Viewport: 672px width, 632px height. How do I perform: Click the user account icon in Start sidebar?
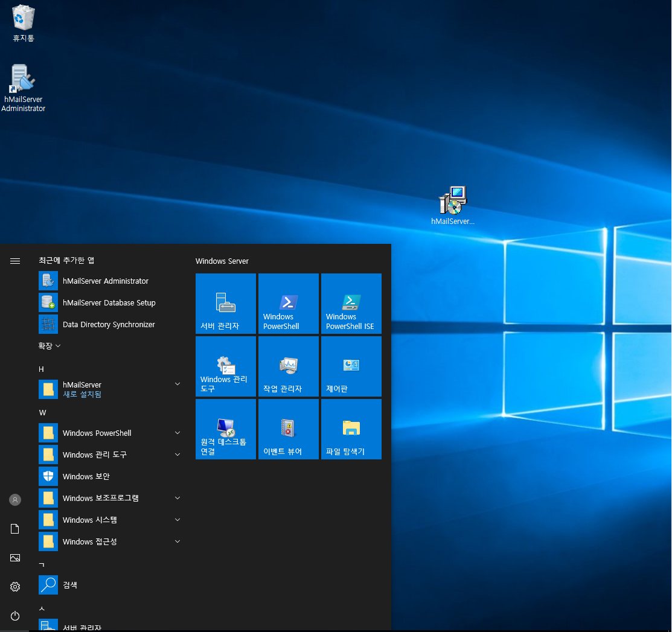(15, 500)
